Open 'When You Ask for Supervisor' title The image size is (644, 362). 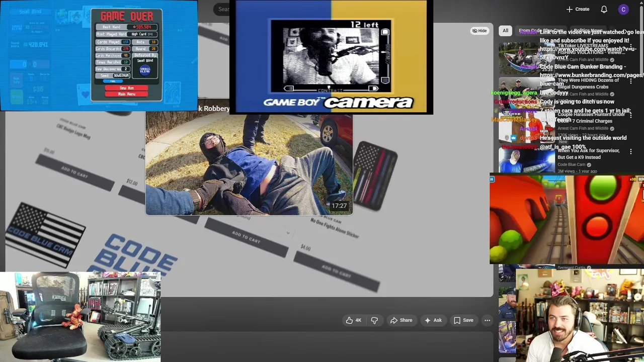click(588, 154)
